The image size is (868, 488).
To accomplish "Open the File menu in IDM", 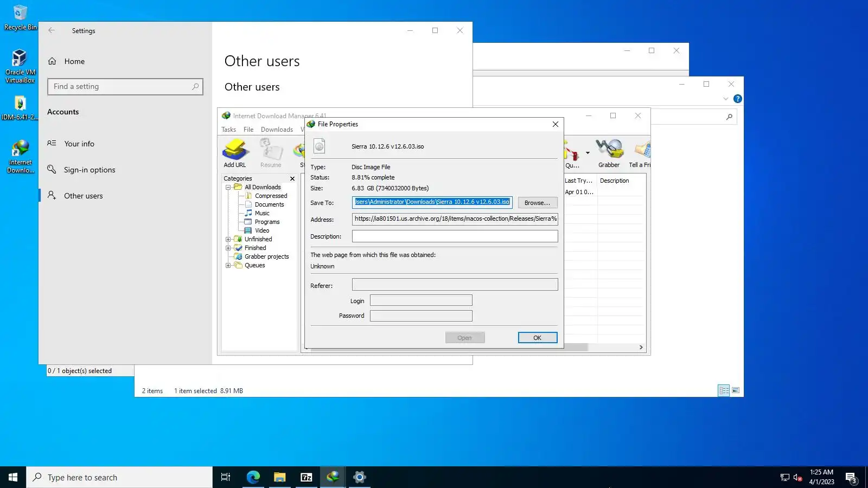I will [x=248, y=130].
